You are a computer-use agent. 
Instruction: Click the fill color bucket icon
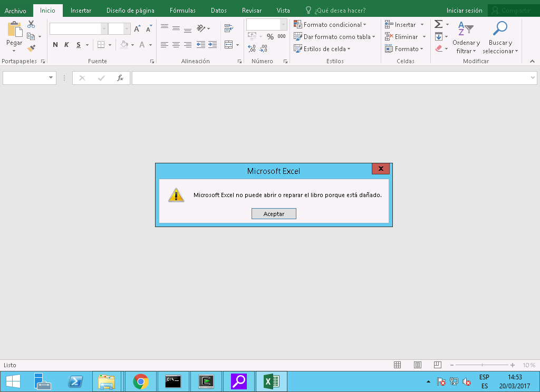[124, 44]
